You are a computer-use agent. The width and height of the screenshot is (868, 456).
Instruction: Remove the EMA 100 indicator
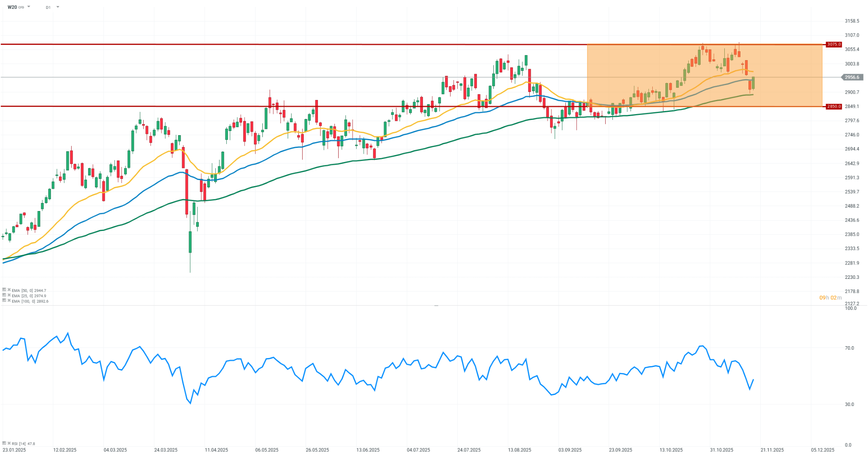tap(9, 300)
